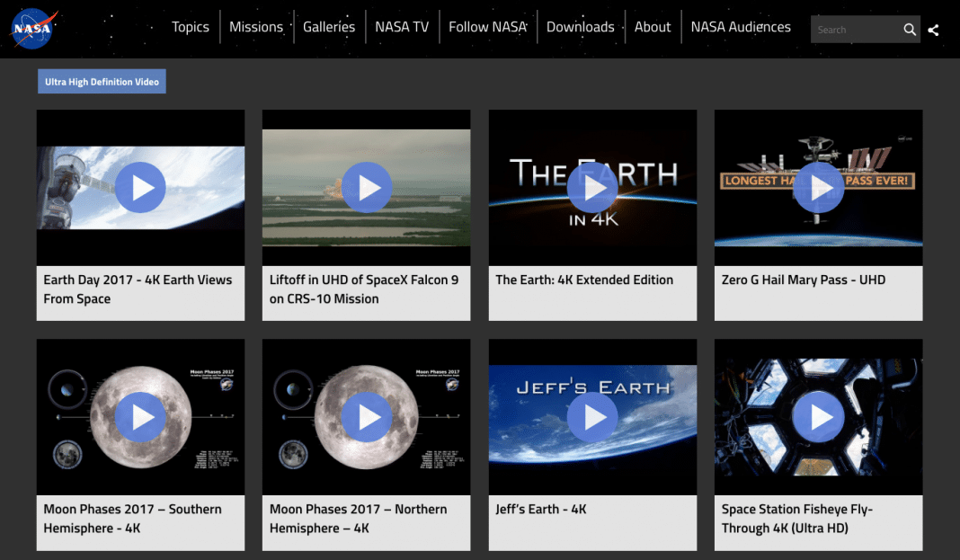Open the 'Jeff's Earth - 4K' title

tap(540, 509)
